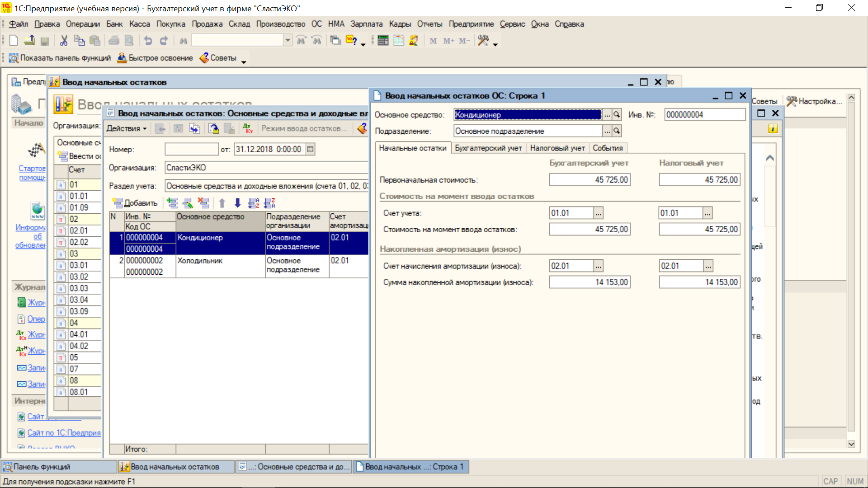
Task: Click Добавить button to add row
Action: pos(135,203)
